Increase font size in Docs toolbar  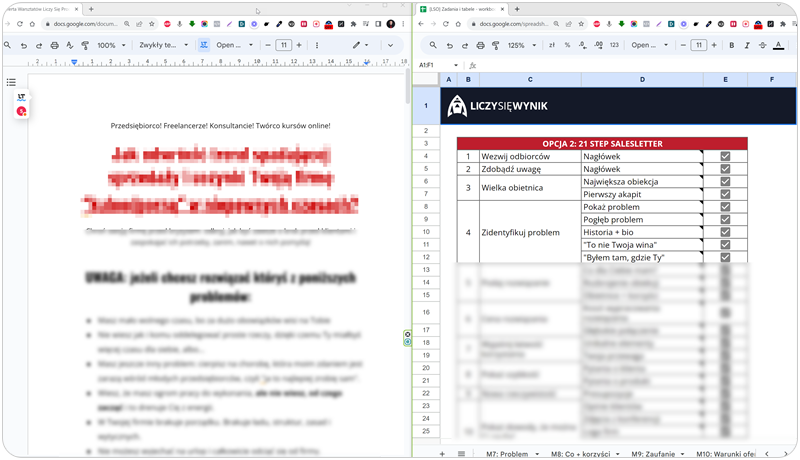(x=300, y=45)
